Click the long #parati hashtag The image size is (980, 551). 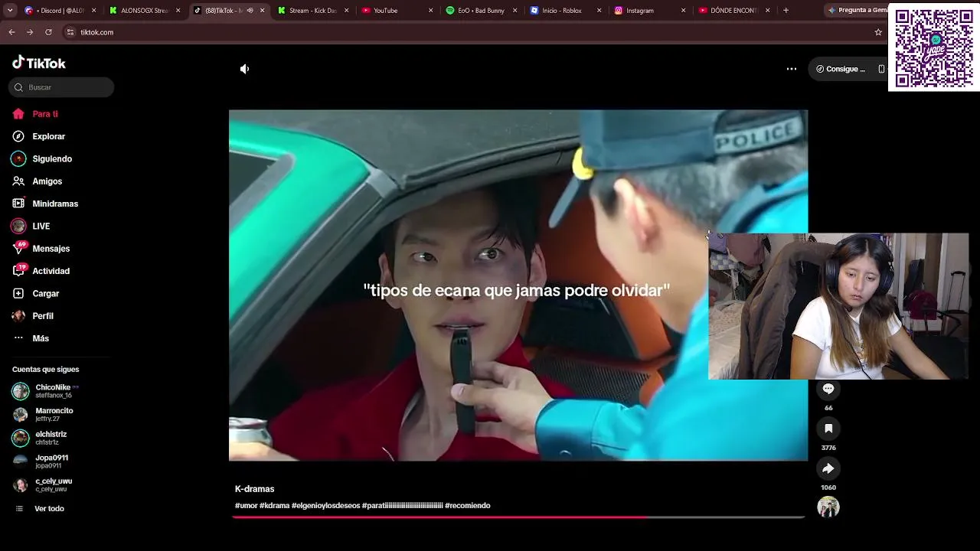coord(403,506)
